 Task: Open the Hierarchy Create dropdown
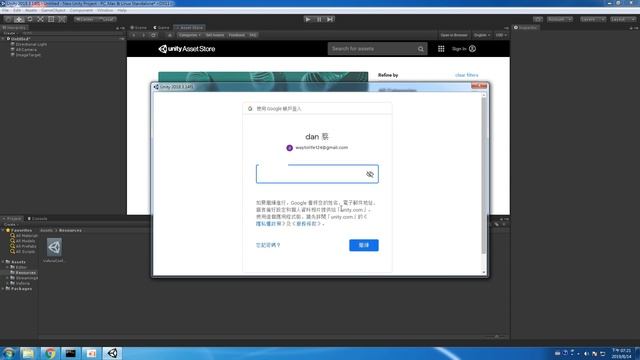[10, 33]
